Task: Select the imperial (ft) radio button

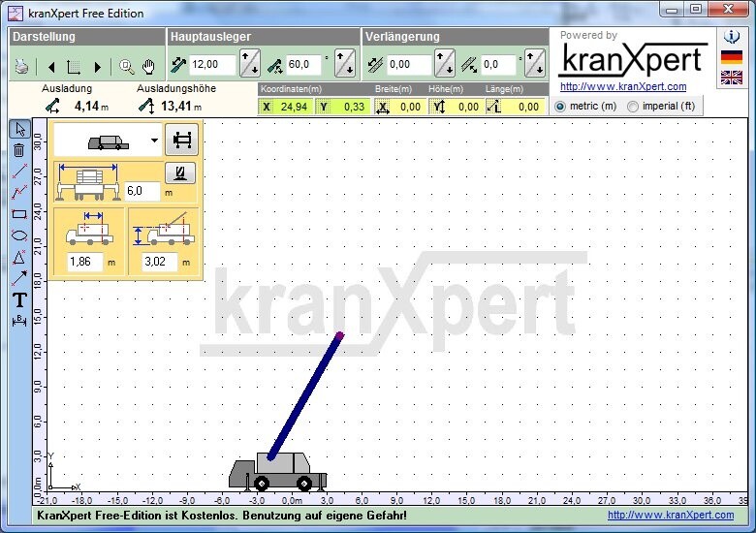Action: click(633, 107)
